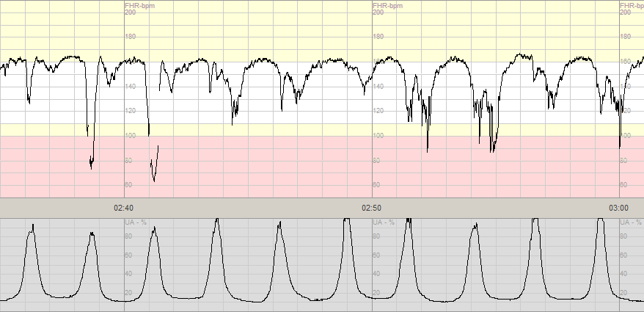Viewport: 644px width, 312px height.
Task: Click the 200 value on the leftmost FHR scale
Action: (x=131, y=12)
